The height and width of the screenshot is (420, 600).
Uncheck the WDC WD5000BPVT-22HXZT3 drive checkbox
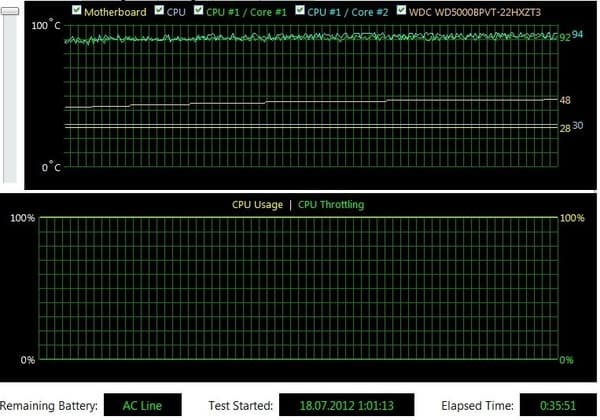401,11
